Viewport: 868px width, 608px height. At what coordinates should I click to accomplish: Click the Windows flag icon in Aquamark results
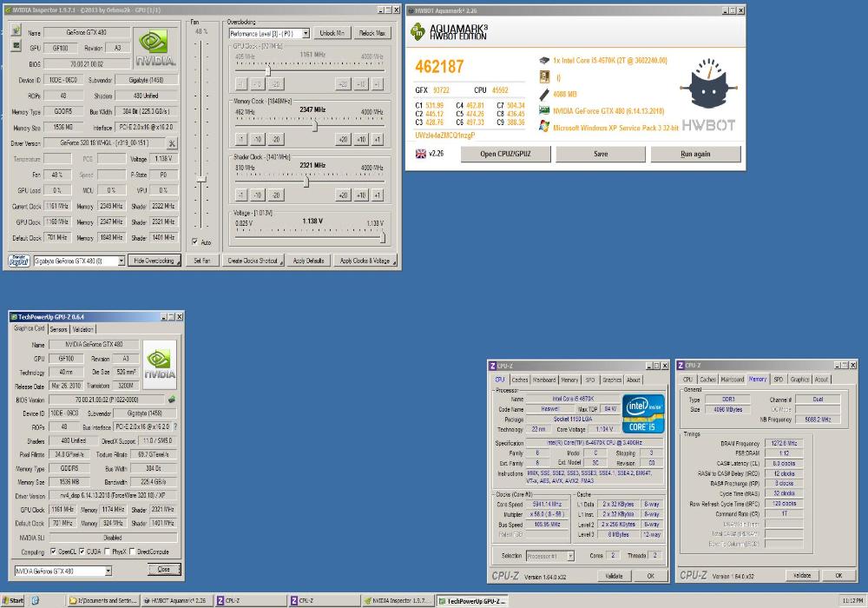tap(544, 127)
